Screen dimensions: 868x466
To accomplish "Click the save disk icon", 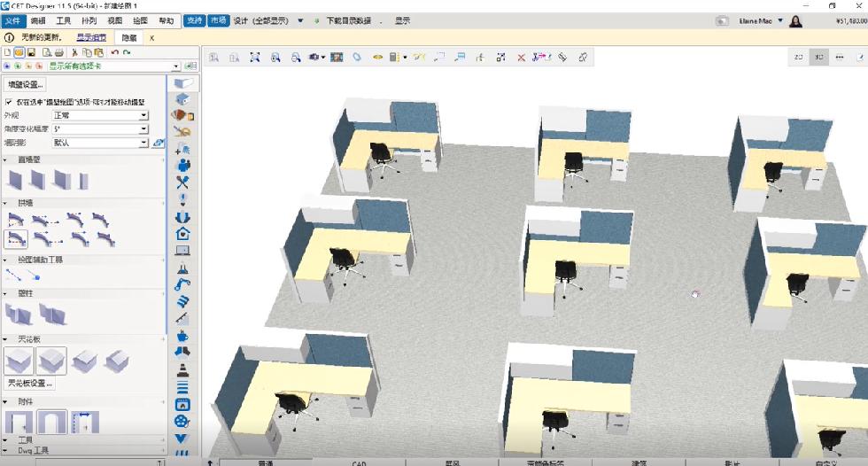I will tap(32, 52).
